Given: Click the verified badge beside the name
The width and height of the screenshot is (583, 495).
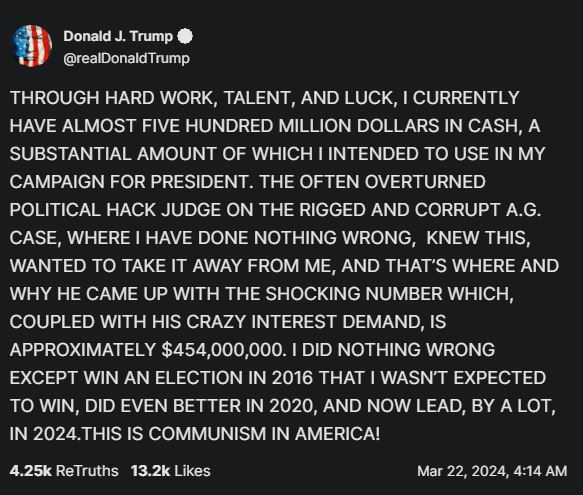Looking at the screenshot, I should 185,36.
